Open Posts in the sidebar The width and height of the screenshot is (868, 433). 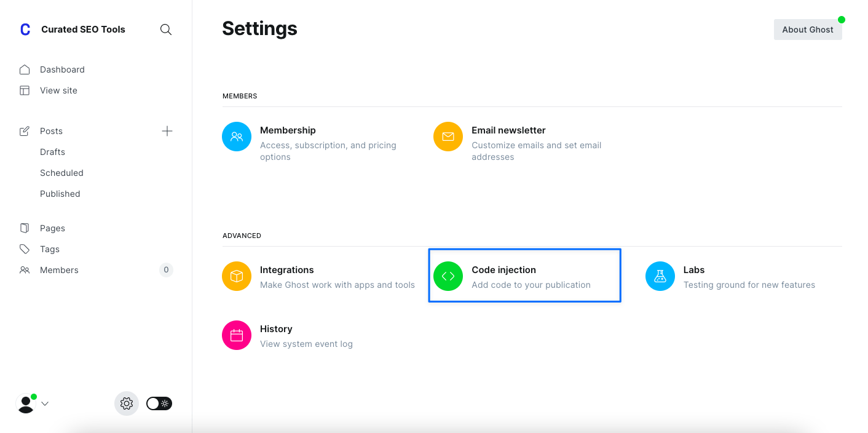tap(51, 131)
